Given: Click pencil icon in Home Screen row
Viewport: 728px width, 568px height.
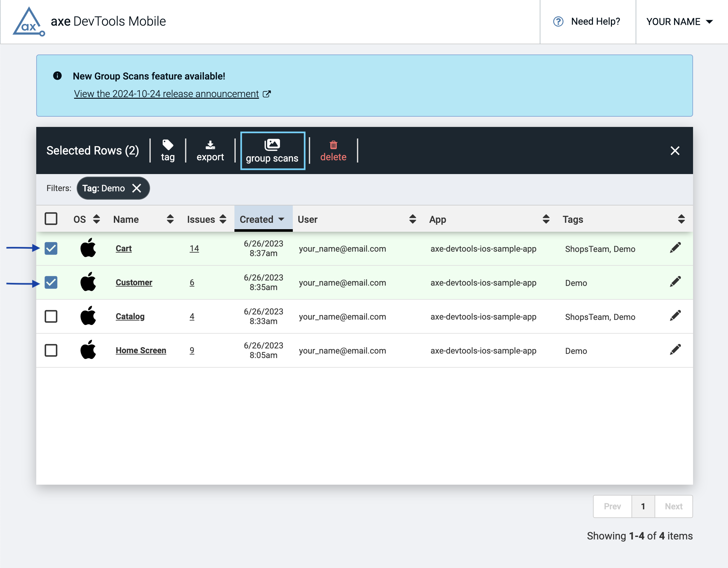Looking at the screenshot, I should coord(675,350).
